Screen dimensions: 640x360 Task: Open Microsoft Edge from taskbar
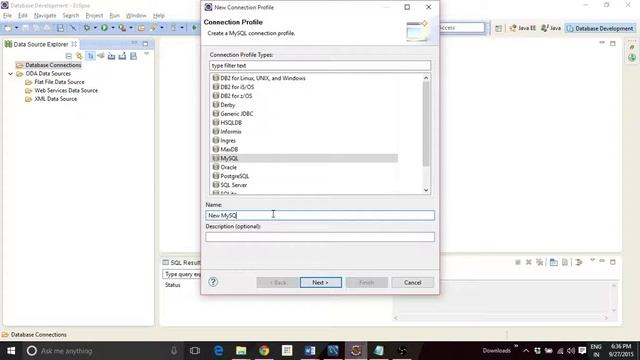pyautogui.click(x=219, y=351)
